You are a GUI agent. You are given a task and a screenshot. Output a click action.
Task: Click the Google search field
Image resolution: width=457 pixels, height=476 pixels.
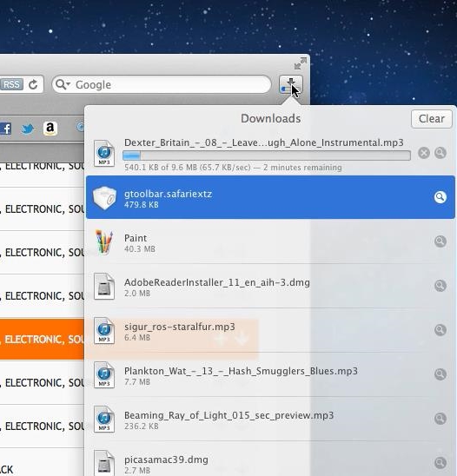162,85
